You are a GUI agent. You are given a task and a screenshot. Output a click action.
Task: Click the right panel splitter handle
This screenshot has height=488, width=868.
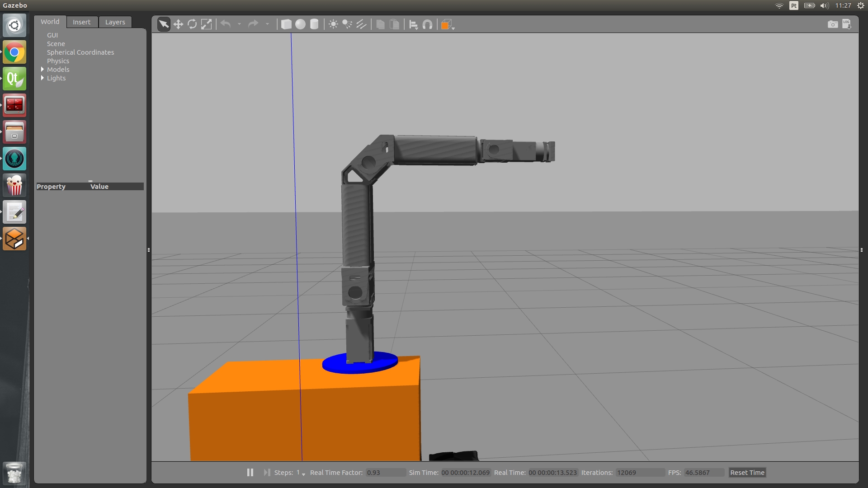(862, 250)
